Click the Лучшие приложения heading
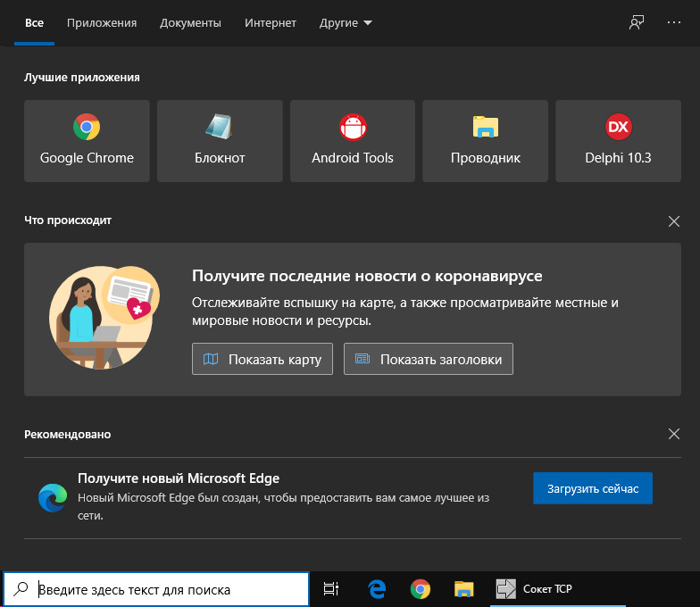Viewport: 700px width, 607px height. click(82, 77)
